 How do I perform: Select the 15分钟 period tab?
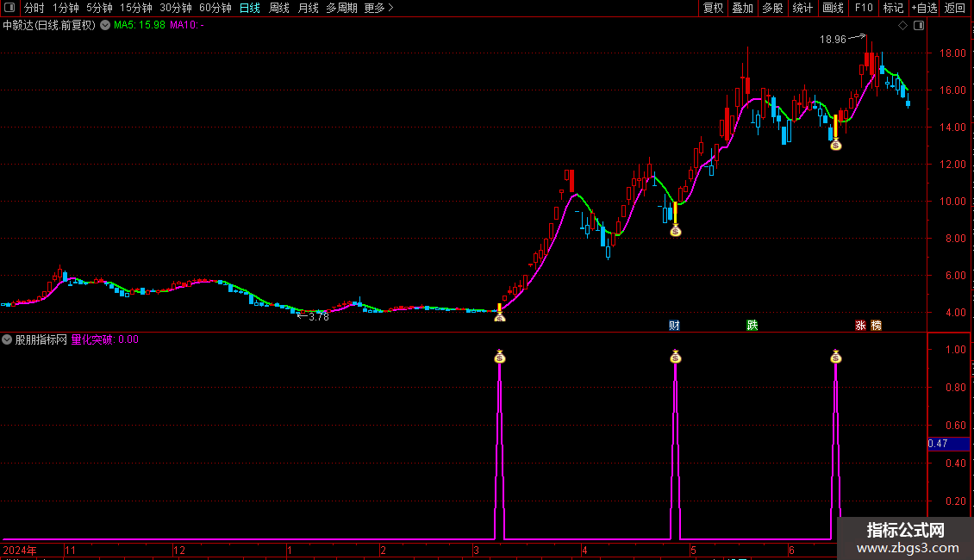(x=135, y=8)
